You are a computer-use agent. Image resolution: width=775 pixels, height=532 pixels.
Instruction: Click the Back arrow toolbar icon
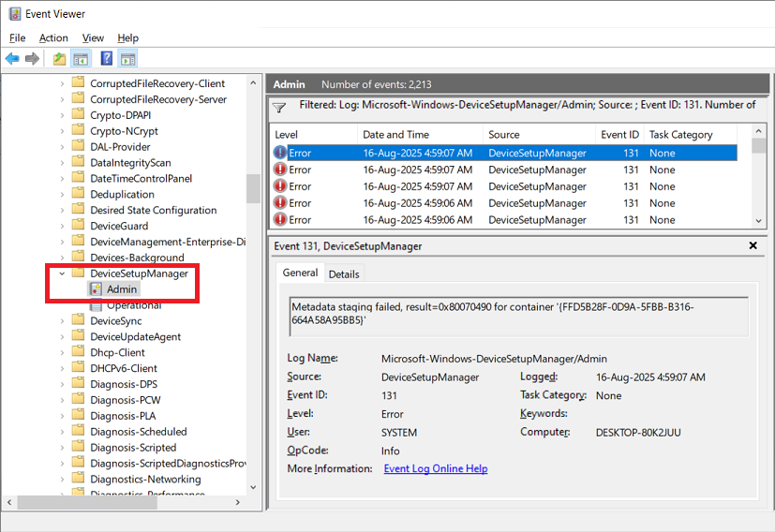click(x=12, y=59)
